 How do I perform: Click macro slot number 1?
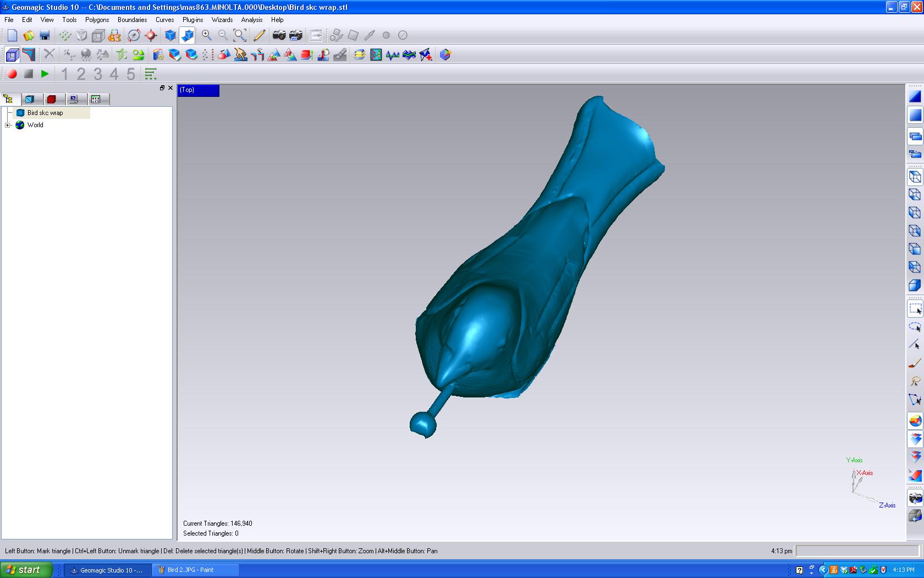click(65, 74)
